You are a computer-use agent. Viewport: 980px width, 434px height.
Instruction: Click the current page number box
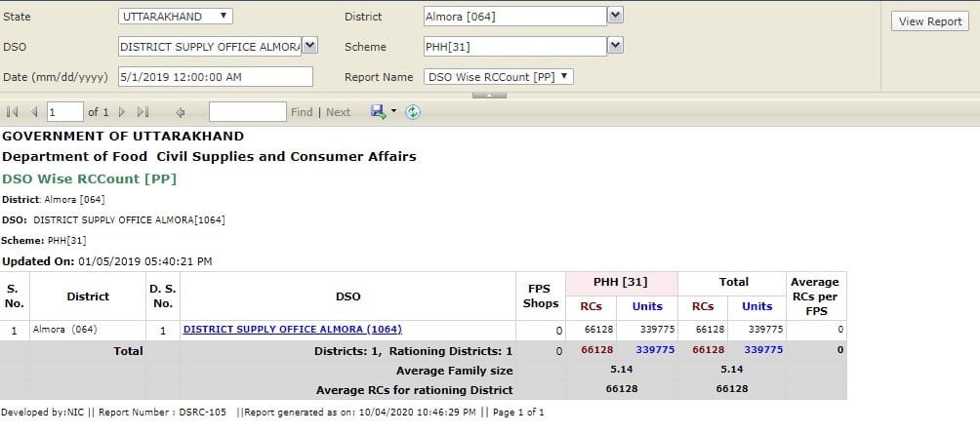click(x=64, y=112)
